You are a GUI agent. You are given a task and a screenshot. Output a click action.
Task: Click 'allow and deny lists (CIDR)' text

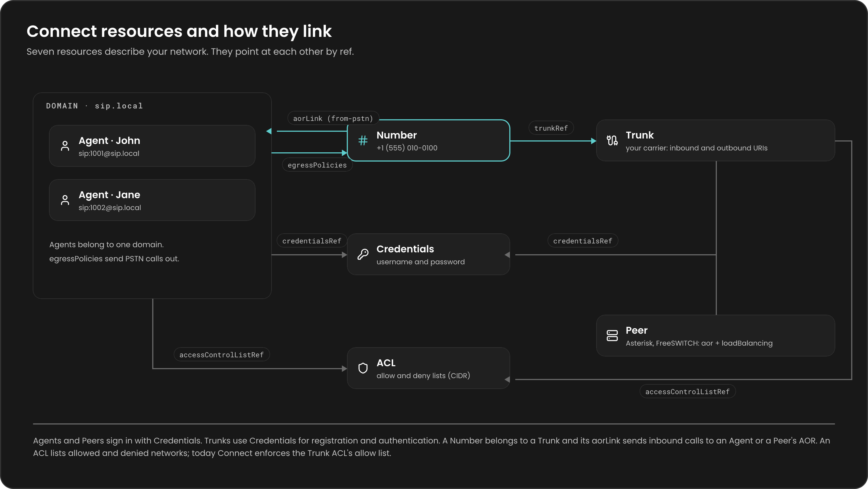click(x=423, y=376)
